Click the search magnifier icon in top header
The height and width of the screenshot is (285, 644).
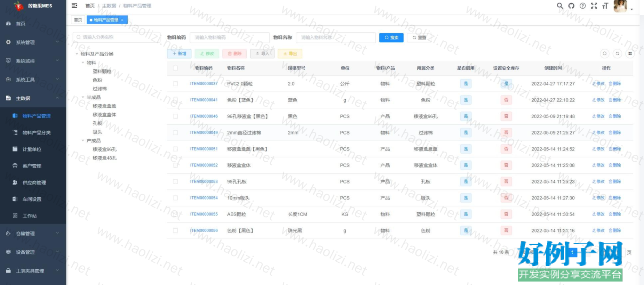(560, 6)
